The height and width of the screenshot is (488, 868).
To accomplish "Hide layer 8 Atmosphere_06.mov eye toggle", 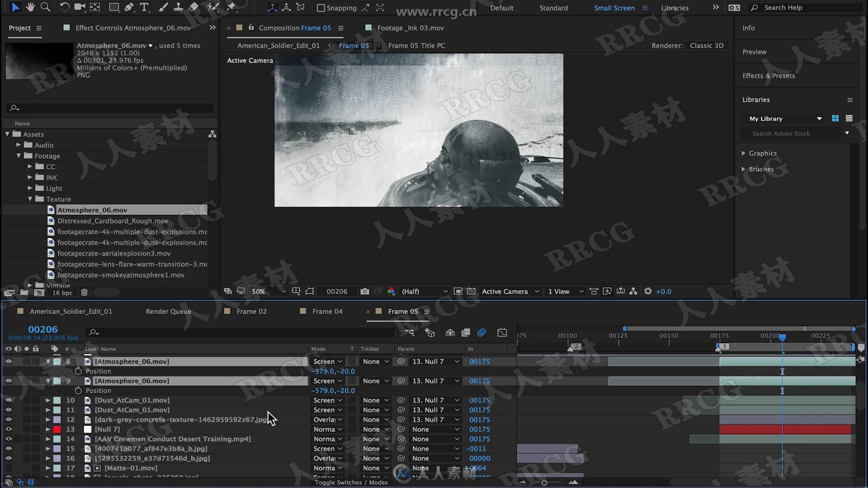I will pyautogui.click(x=9, y=361).
